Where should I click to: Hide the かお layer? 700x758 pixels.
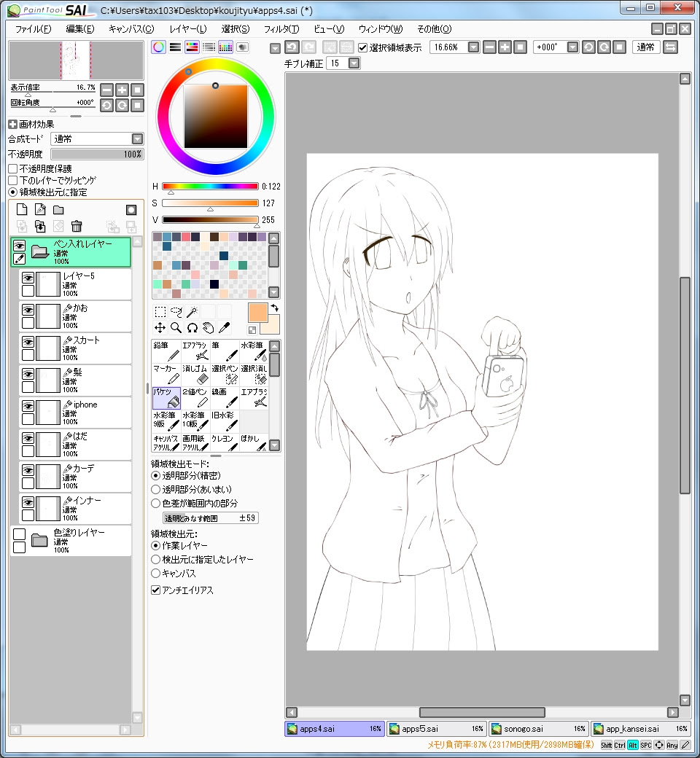[28, 310]
